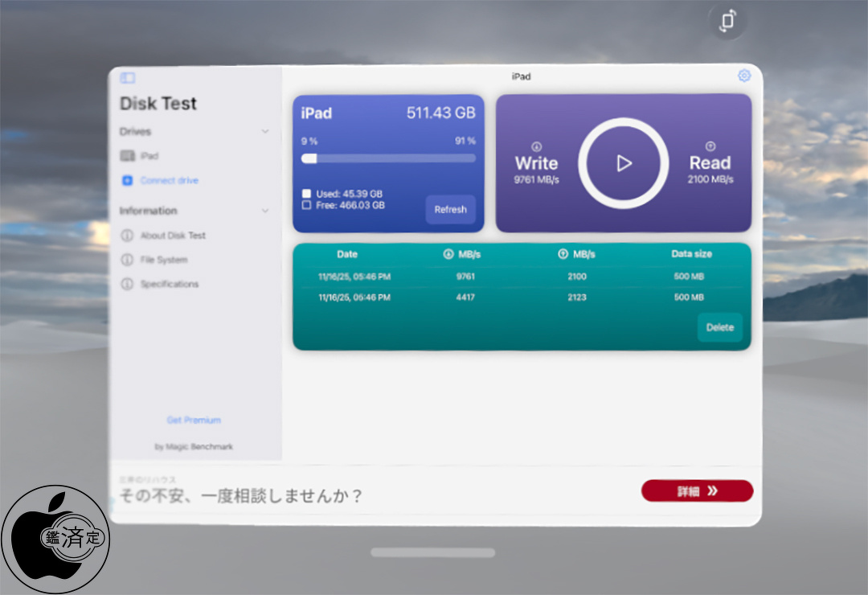Viewport: 868px width, 595px height.
Task: Tap the red 詳細 ad button
Action: 697,491
